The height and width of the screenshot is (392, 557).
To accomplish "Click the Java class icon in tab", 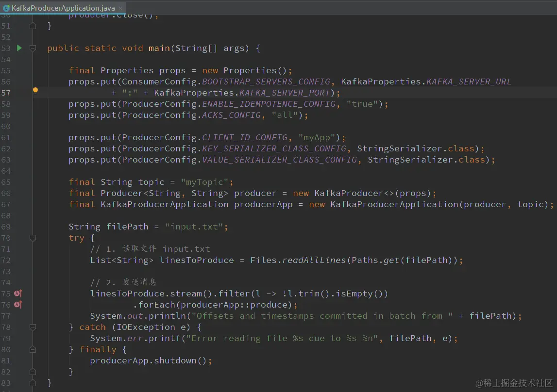I will [6, 8].
